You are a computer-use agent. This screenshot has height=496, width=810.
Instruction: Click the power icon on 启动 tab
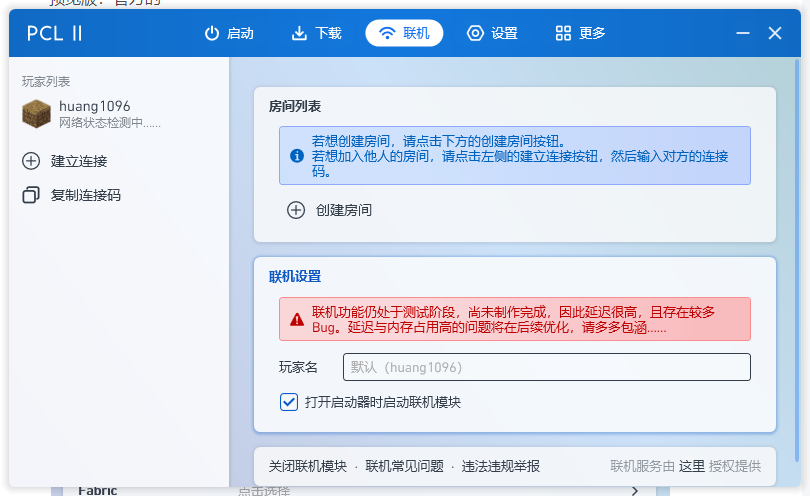(x=212, y=33)
